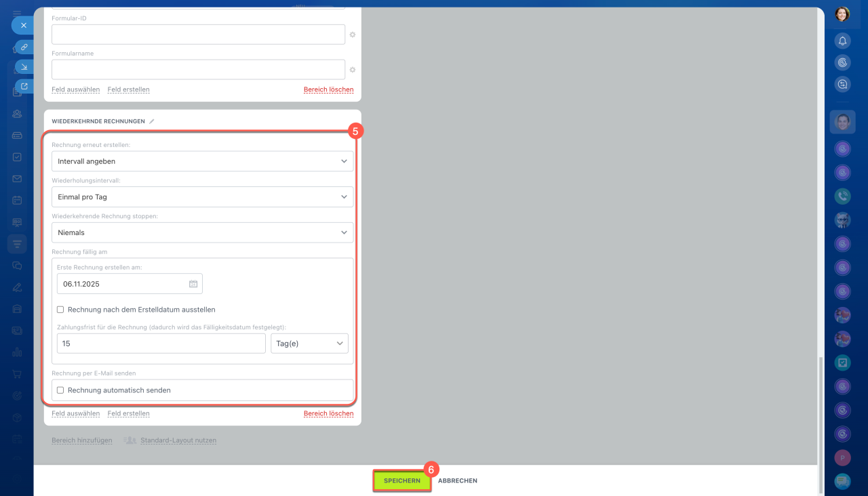Open the envelope mail icon in left sidebar

click(17, 179)
